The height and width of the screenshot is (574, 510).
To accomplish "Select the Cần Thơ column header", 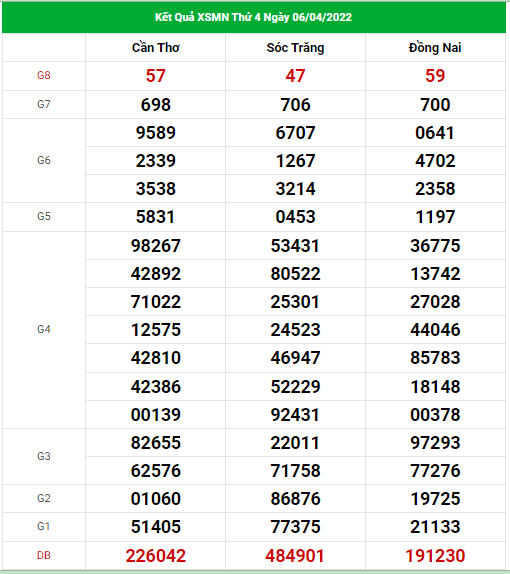I will [156, 48].
